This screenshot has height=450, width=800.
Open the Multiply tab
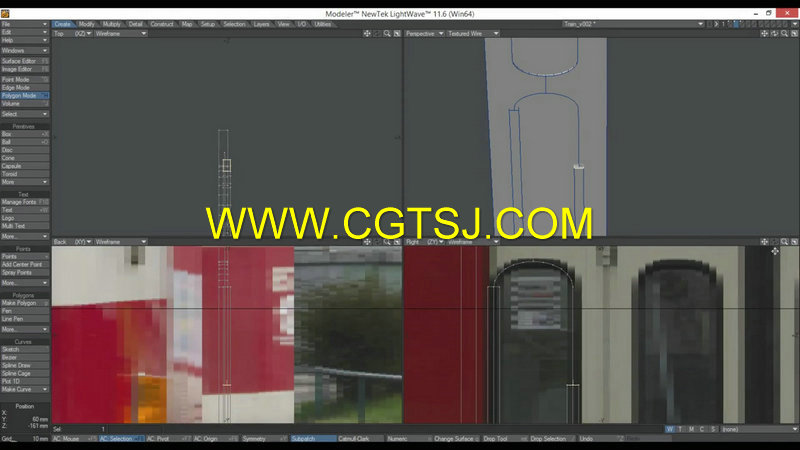click(112, 24)
